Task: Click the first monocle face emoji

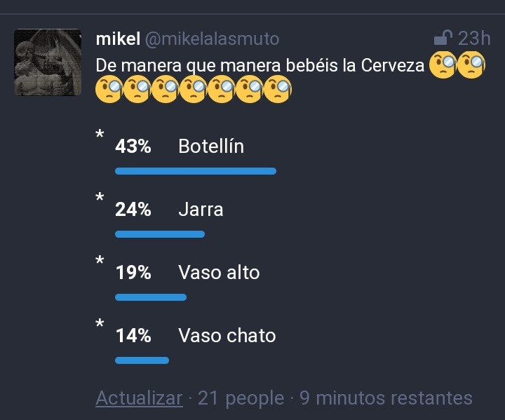Action: click(x=443, y=65)
